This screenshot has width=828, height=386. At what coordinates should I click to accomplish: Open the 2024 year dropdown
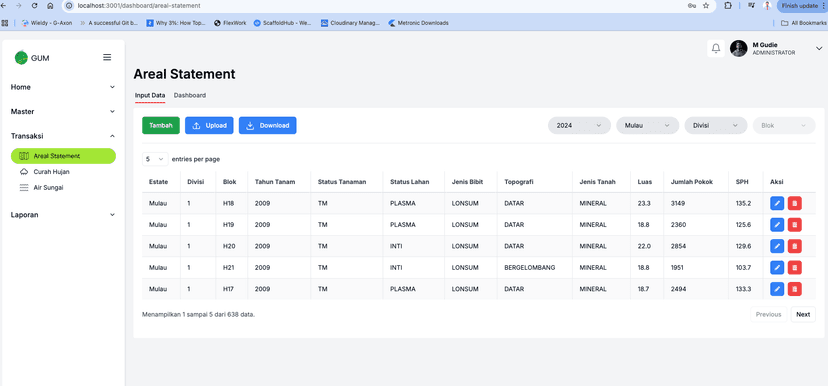coord(579,125)
